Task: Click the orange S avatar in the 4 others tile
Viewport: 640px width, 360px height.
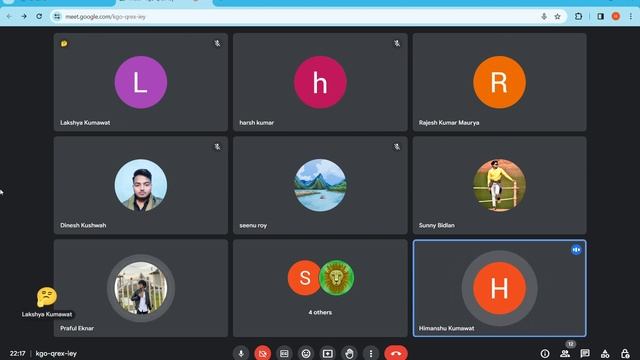Action: pos(304,278)
